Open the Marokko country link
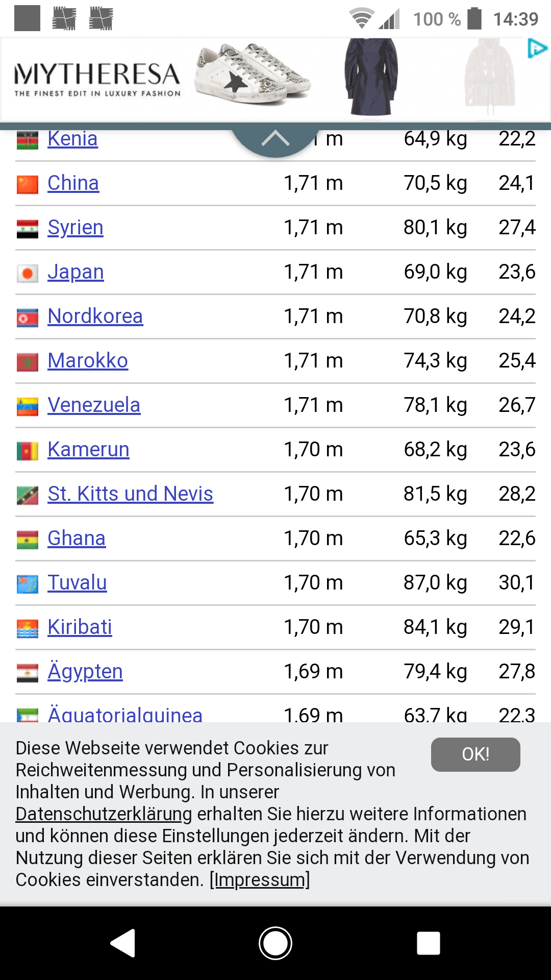This screenshot has height=980, width=551. pyautogui.click(x=88, y=361)
